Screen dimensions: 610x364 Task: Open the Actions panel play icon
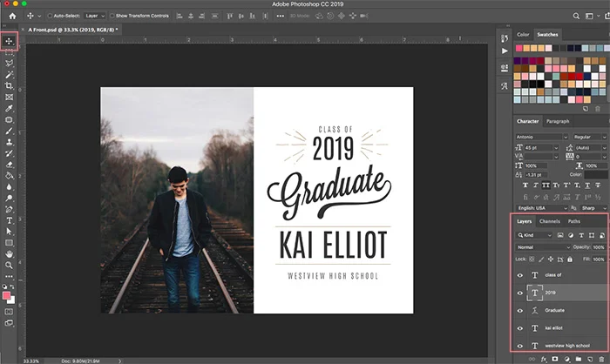(505, 51)
